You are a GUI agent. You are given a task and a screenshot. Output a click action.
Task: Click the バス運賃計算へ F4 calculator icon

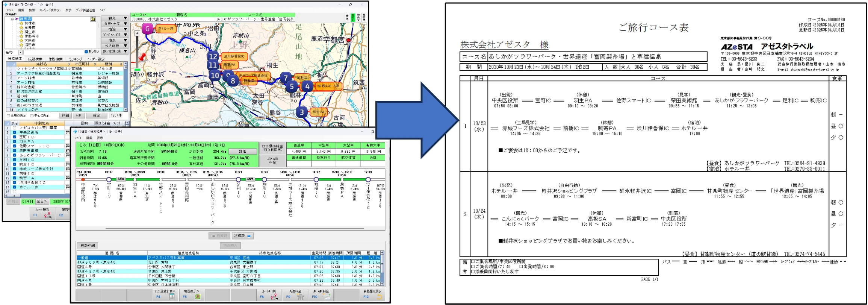tap(172, 297)
